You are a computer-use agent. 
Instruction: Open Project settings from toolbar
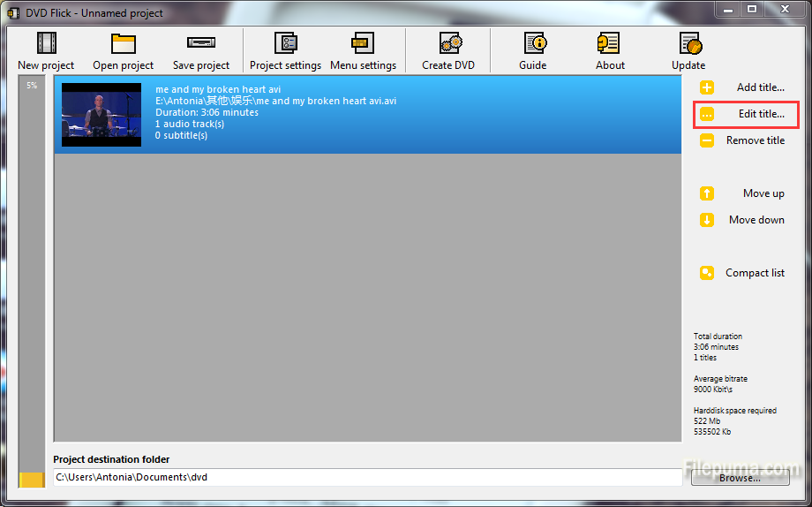click(x=285, y=43)
